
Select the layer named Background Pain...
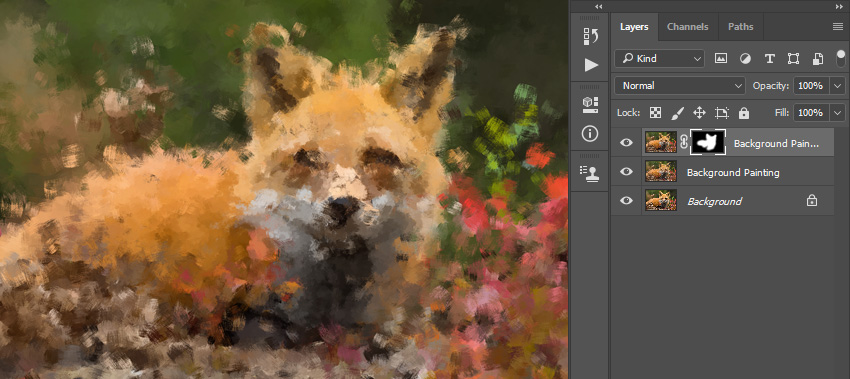tap(776, 144)
